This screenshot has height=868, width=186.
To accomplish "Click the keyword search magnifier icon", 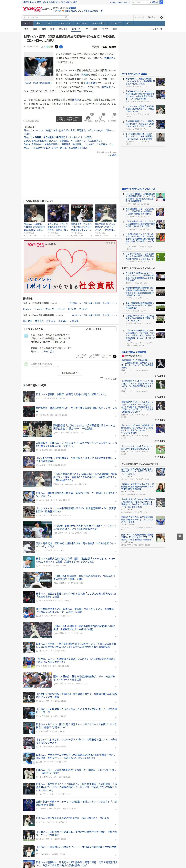I will 66,18.
